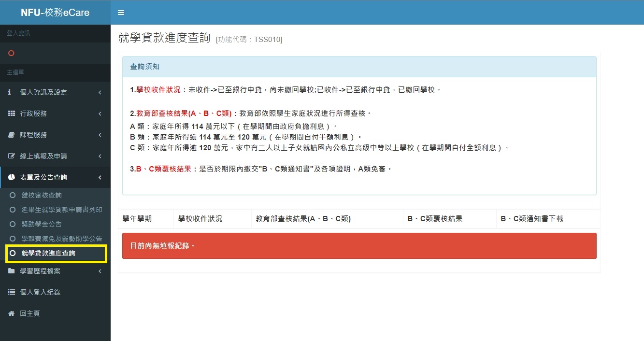Click the pie chart icon beside 表單及公告查詢
Viewport: 644px width, 341px height.
pos(12,177)
